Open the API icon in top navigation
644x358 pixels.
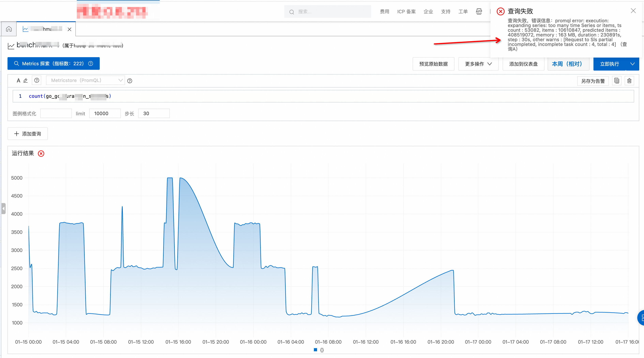click(x=479, y=11)
